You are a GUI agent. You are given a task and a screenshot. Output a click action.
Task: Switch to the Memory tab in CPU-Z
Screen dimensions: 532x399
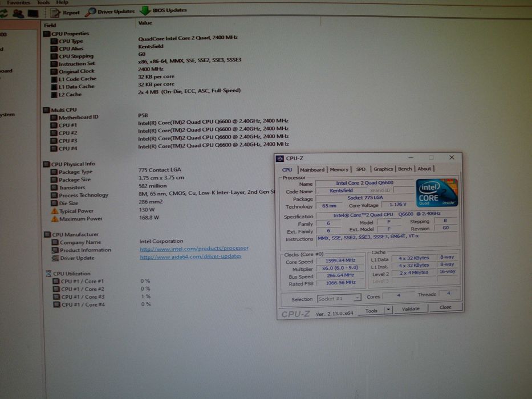[339, 169]
